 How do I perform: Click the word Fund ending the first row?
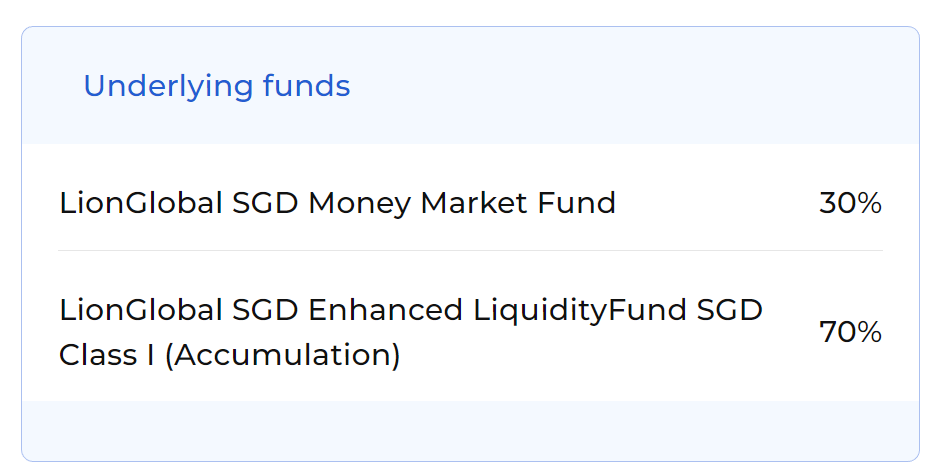(577, 203)
